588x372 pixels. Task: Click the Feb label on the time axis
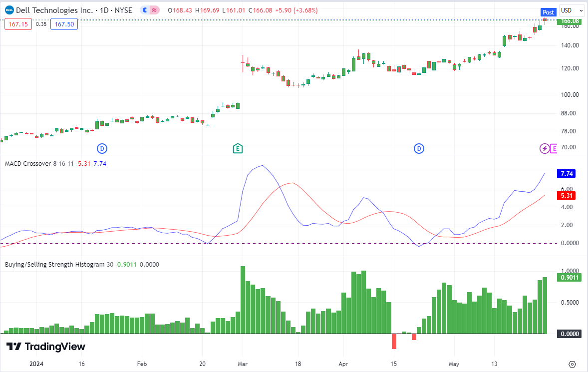pos(142,364)
